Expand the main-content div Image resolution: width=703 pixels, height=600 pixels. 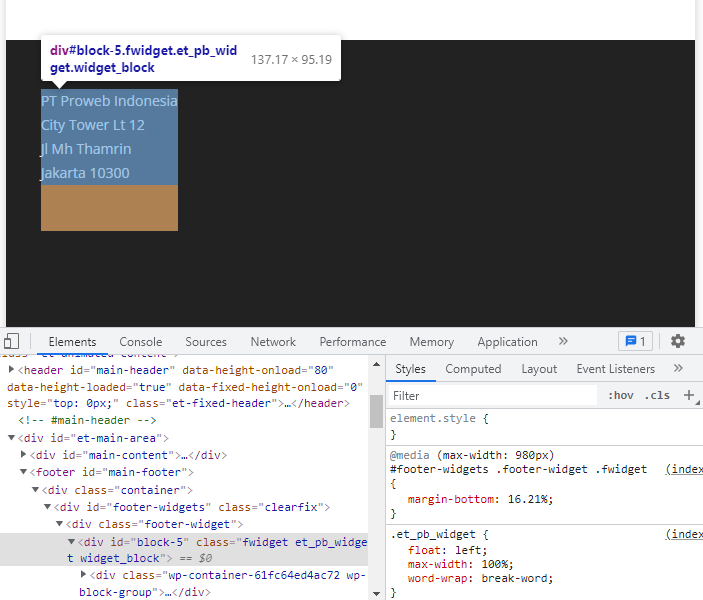[23, 454]
